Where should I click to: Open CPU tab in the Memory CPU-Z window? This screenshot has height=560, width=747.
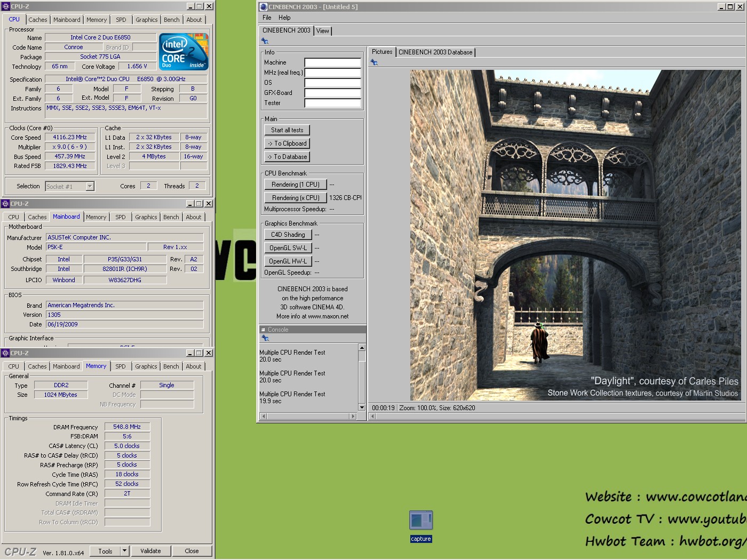tap(13, 366)
